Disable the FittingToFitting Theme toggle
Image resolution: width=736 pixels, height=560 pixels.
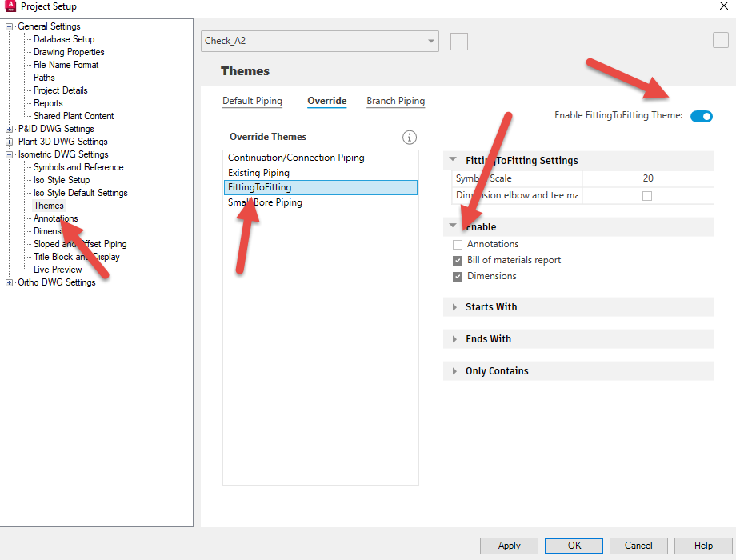[x=701, y=115]
